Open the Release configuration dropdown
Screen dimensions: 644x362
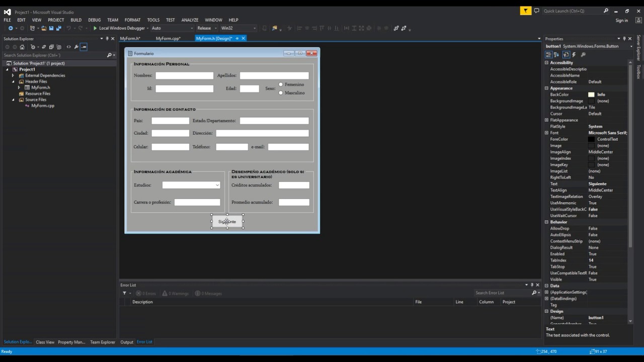click(x=215, y=28)
